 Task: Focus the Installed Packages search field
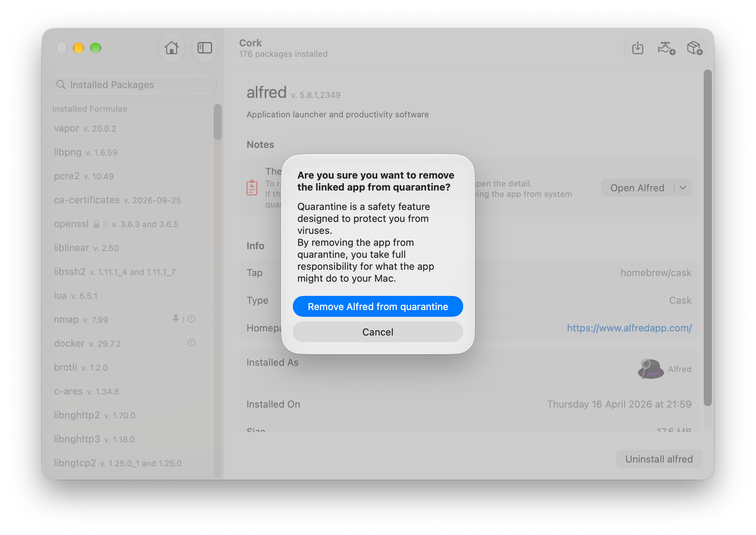(x=133, y=85)
